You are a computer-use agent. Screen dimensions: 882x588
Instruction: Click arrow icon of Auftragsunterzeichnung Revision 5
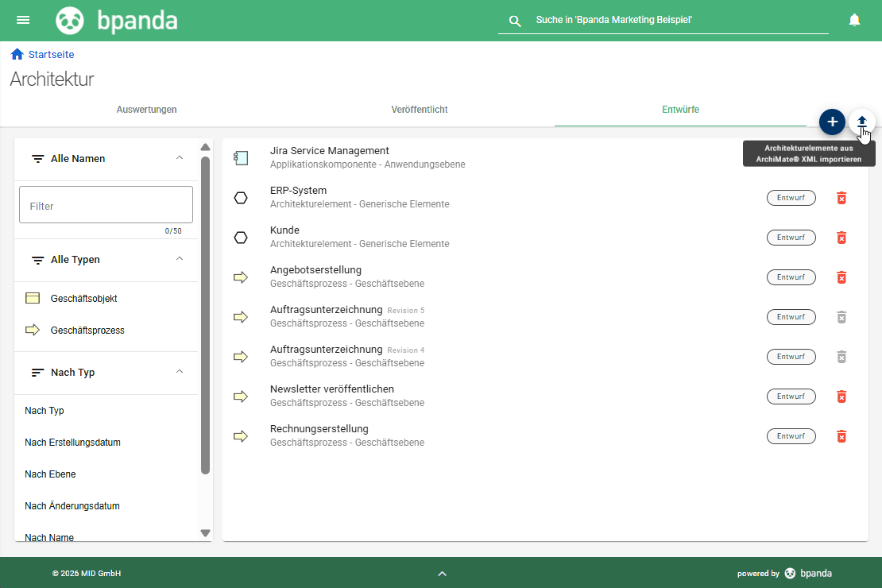[241, 317]
